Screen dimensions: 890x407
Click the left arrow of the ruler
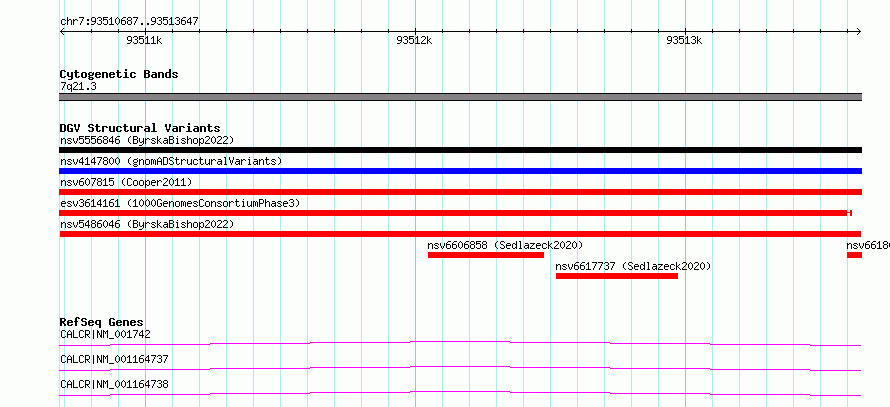pyautogui.click(x=62, y=31)
